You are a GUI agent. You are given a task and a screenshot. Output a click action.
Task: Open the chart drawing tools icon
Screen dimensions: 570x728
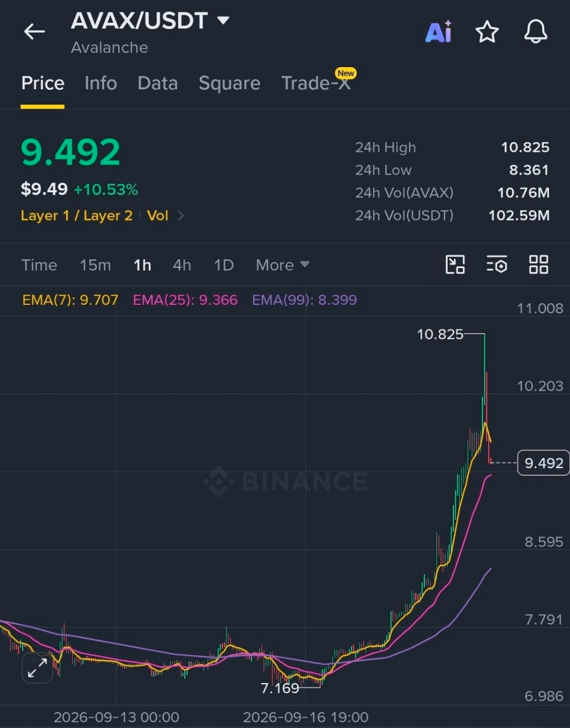pos(455,264)
